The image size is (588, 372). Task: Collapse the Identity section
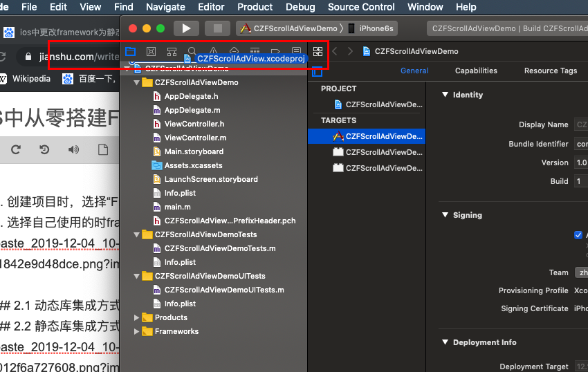point(445,95)
